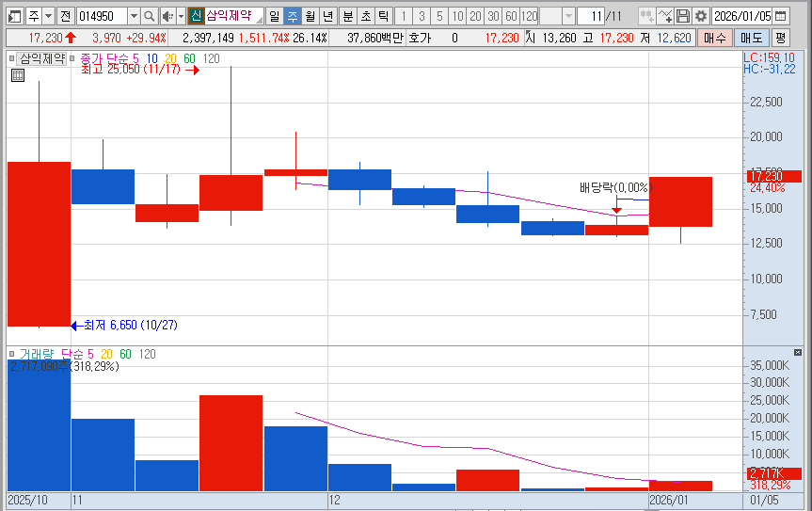
Task: Open the 주 type dropdown arrow
Action: point(48,17)
